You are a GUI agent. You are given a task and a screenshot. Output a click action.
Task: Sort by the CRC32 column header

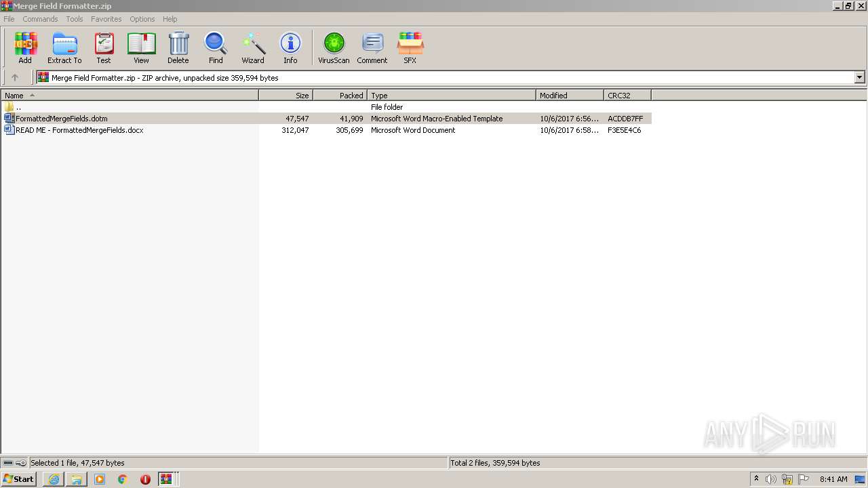point(627,96)
